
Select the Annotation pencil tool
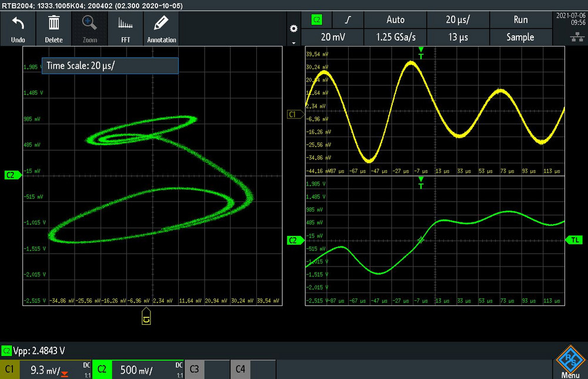(161, 23)
